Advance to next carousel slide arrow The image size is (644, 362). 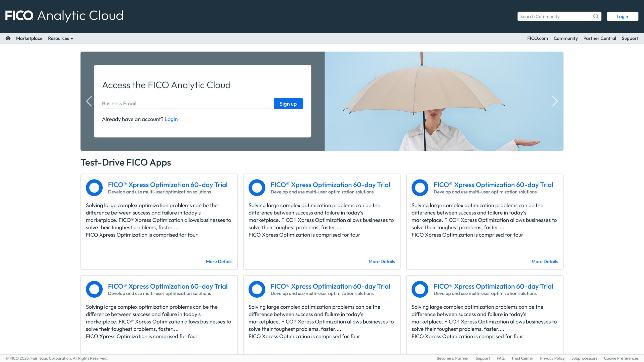pos(555,101)
